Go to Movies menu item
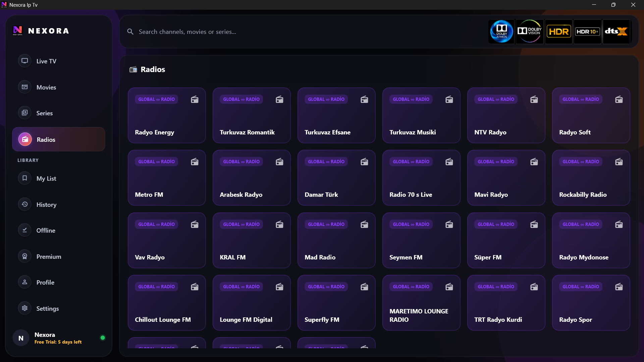 point(58,87)
